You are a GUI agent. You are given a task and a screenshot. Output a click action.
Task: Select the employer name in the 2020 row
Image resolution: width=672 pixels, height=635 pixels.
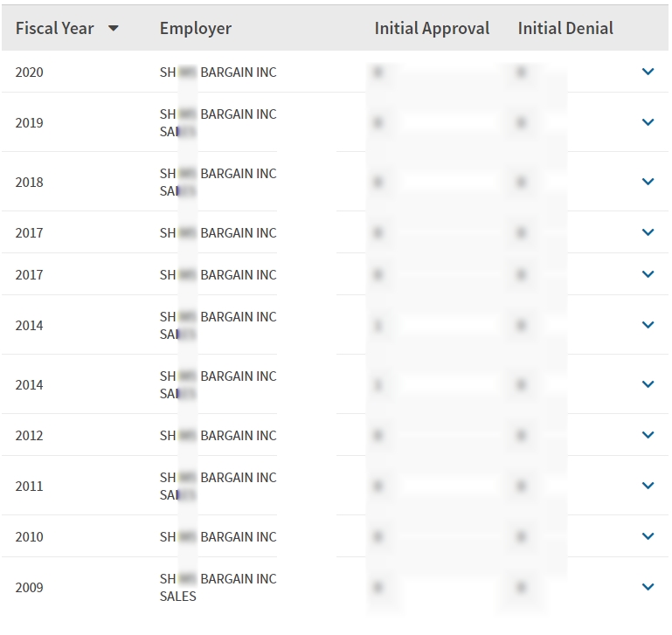[218, 72]
